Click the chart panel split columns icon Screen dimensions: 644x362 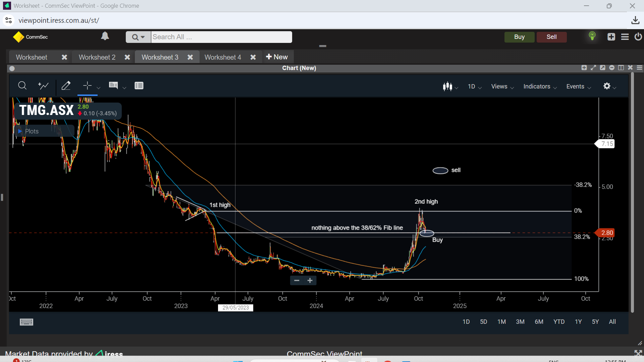(x=621, y=68)
